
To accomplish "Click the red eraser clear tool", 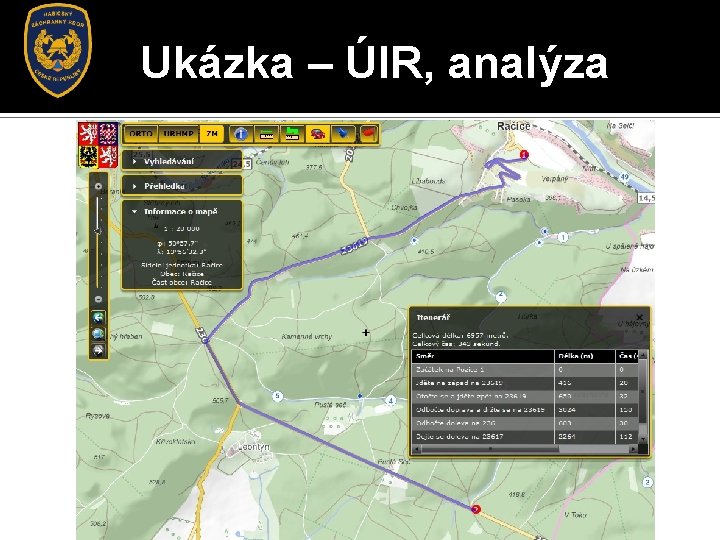I will [x=369, y=134].
